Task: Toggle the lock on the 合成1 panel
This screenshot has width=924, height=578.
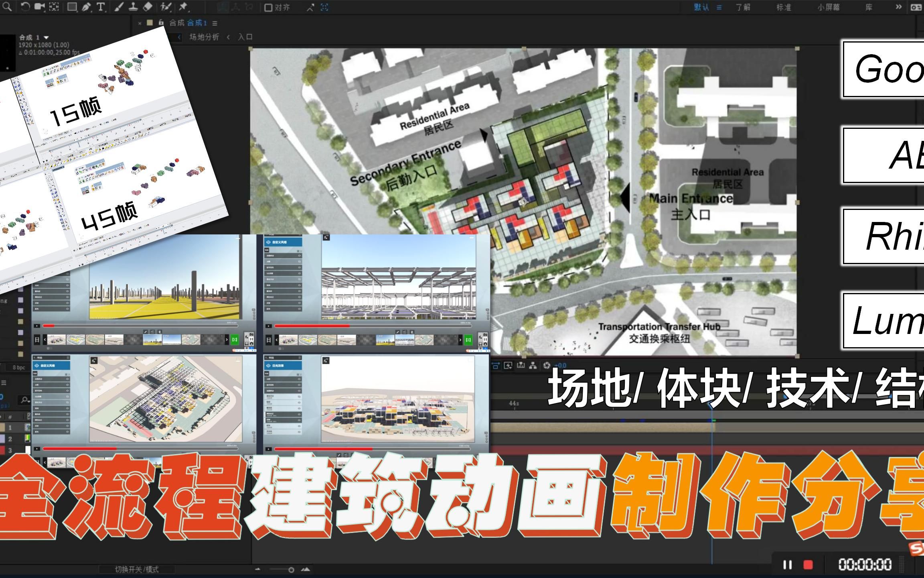Action: pyautogui.click(x=161, y=23)
